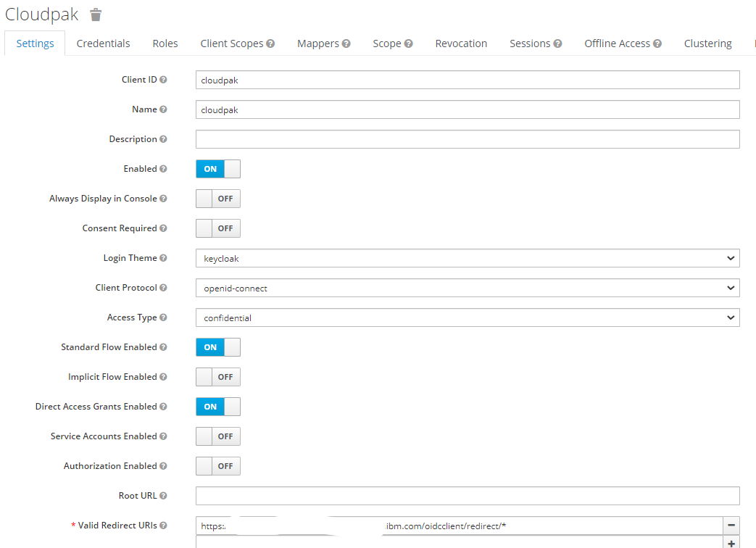Toggle Direct Access Grants Enabled off
The image size is (756, 548).
pos(218,407)
